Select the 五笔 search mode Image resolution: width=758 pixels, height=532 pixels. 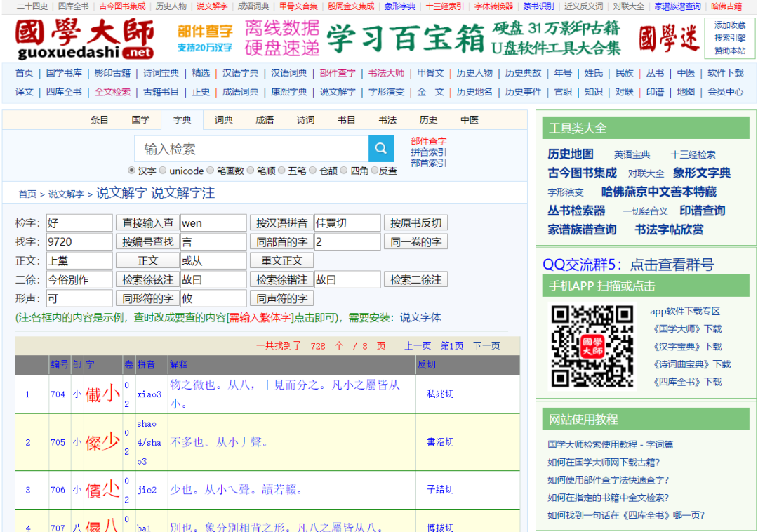point(281,171)
